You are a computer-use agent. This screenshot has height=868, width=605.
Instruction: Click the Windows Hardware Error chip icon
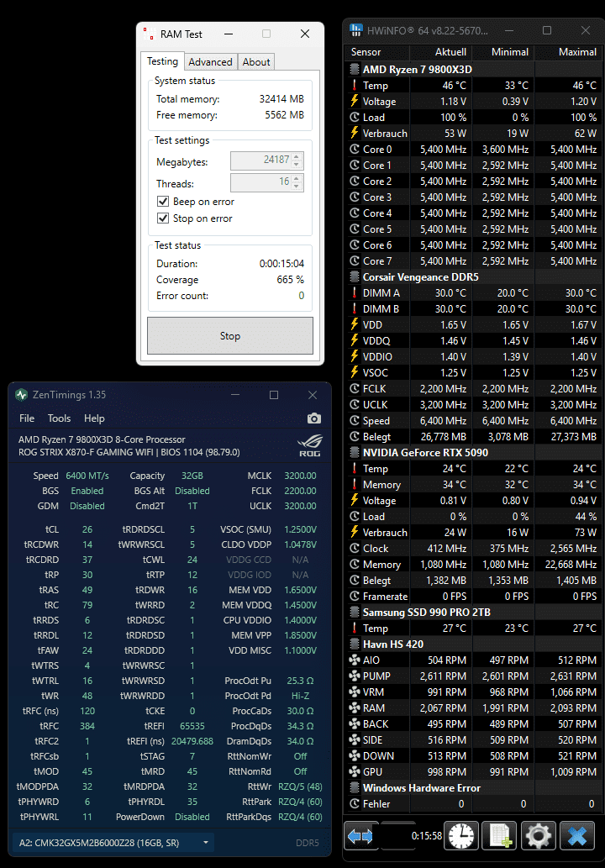click(x=355, y=787)
